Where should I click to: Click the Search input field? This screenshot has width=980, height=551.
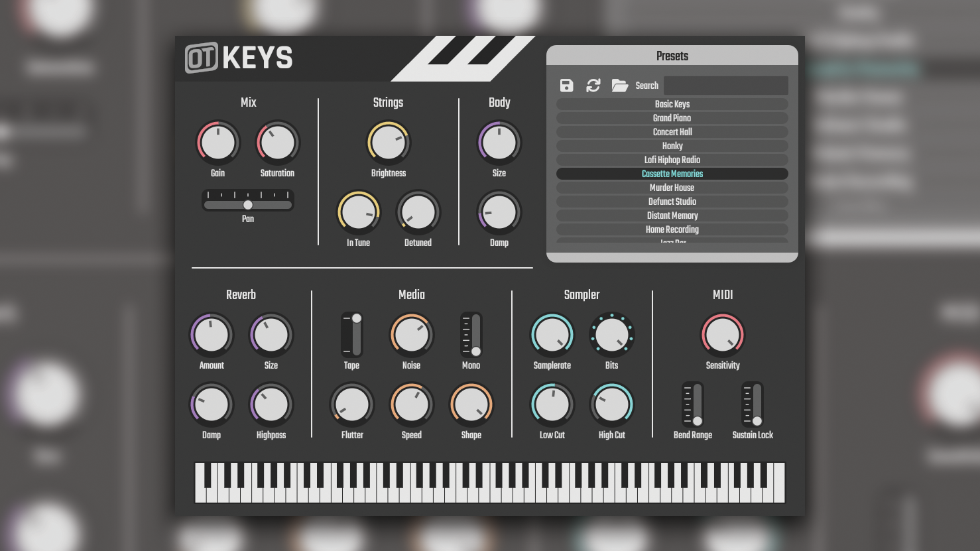[725, 85]
